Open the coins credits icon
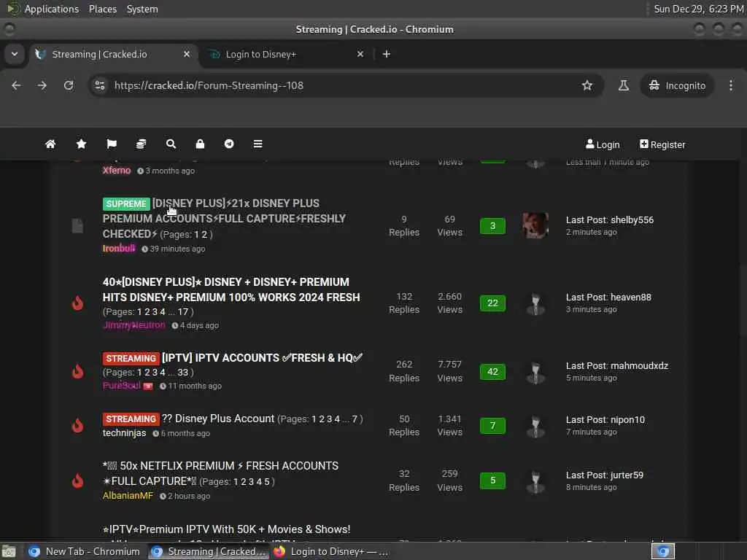 click(141, 144)
